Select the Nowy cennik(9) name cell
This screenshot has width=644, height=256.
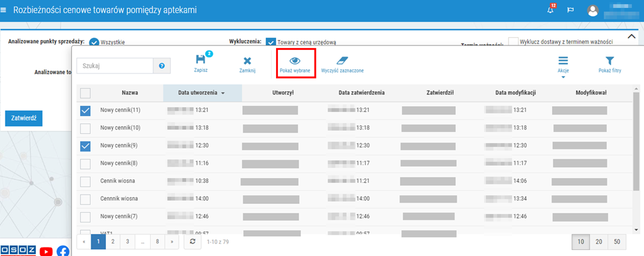coord(119,145)
